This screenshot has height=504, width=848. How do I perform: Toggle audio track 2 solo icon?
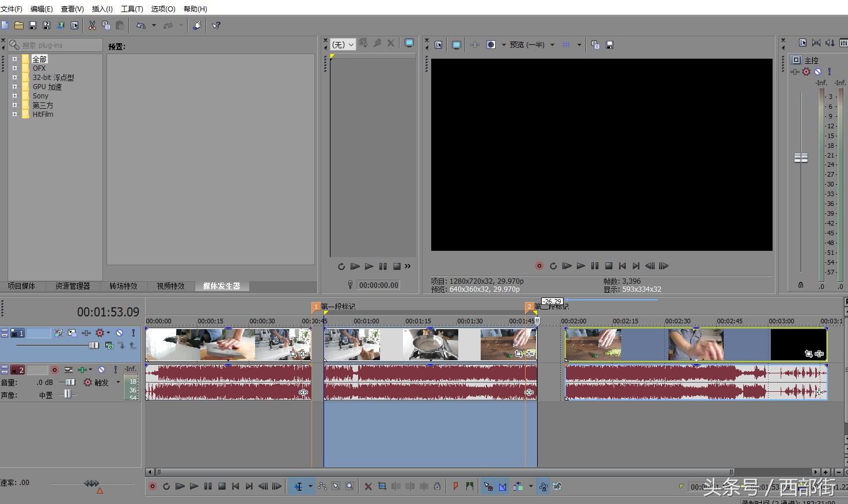(x=115, y=370)
